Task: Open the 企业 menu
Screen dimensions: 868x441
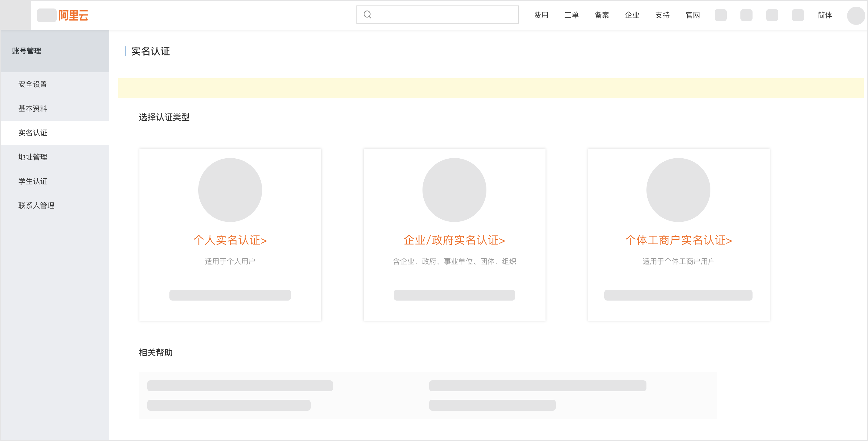Action: coord(632,15)
